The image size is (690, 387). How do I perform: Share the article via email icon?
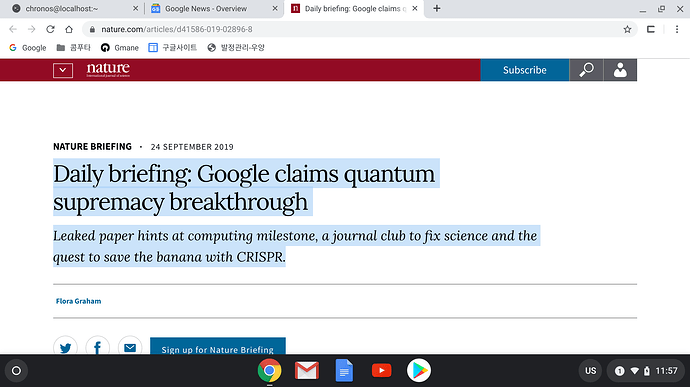tap(130, 347)
